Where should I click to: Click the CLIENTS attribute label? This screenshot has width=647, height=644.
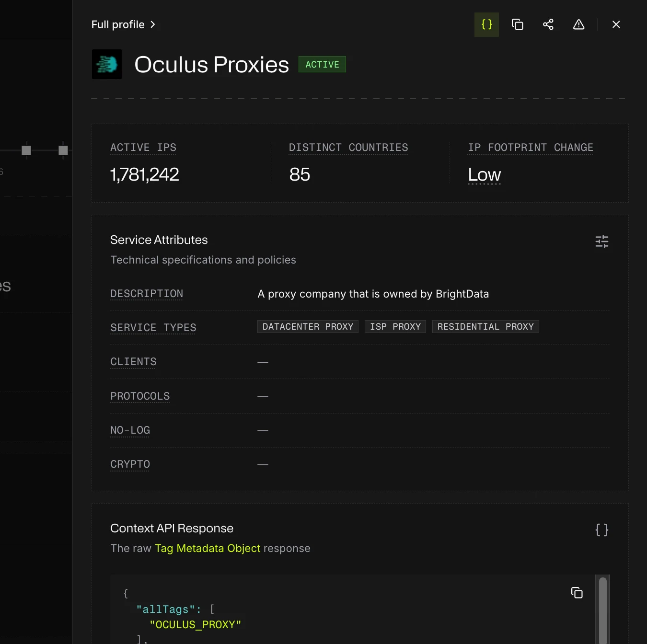point(133,362)
